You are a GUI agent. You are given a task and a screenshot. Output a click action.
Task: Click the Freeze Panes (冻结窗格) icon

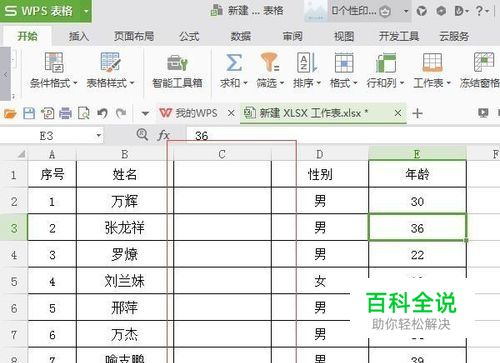[x=484, y=62]
